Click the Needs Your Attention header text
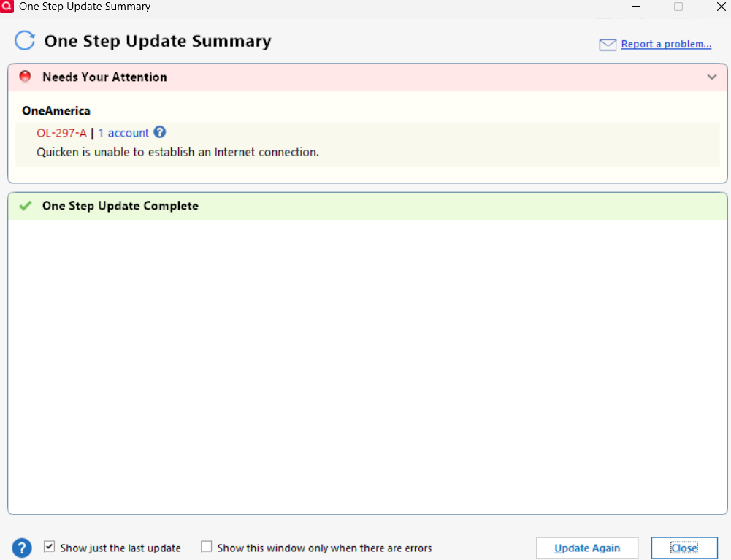The height and width of the screenshot is (560, 731). (x=104, y=77)
